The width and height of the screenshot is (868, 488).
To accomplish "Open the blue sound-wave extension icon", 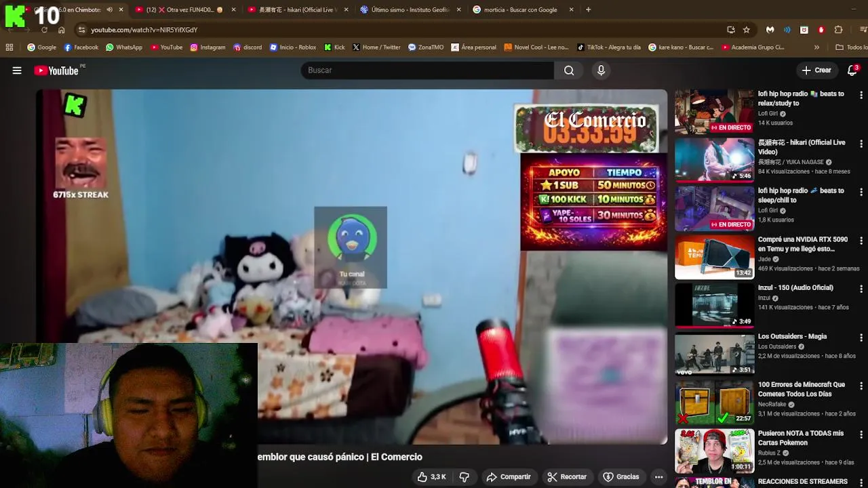I will (787, 30).
